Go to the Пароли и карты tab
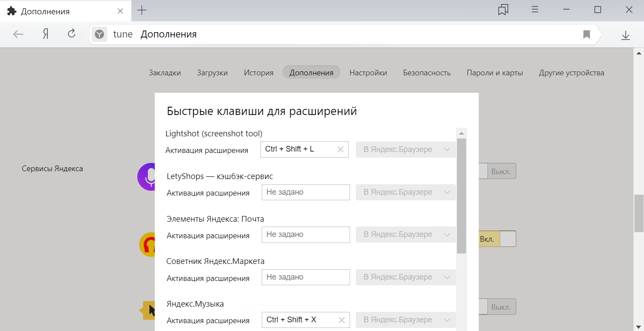Screen dimensions: 644x331 click(494, 73)
